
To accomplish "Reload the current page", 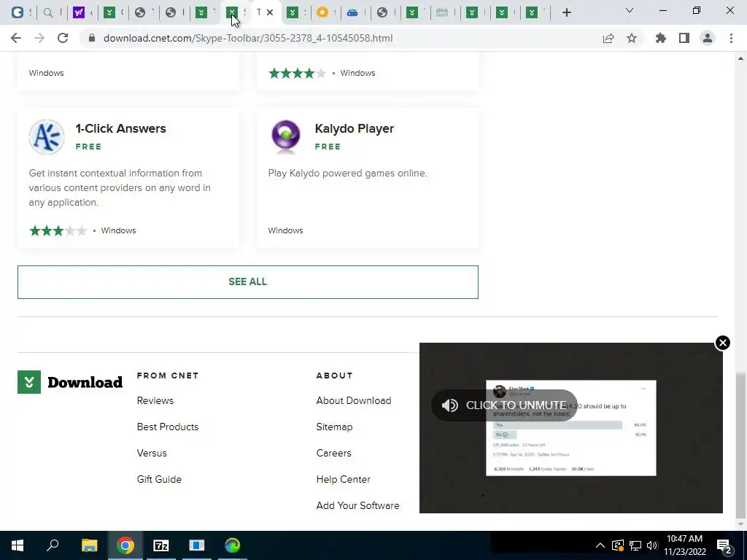I will 63,38.
